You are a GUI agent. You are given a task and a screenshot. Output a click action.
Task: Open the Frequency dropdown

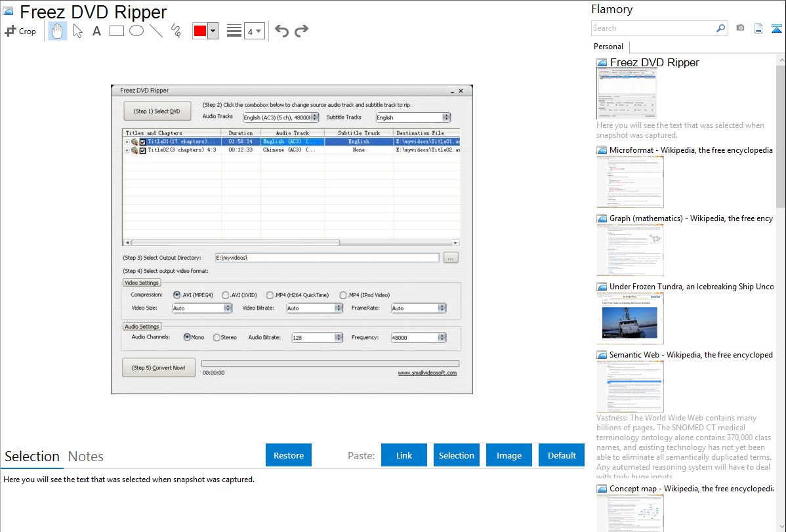pos(419,337)
